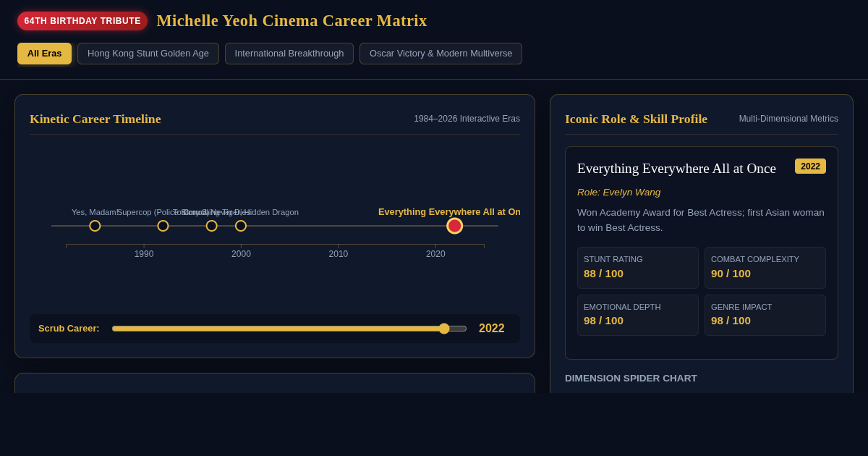Click the 2010 axis label on timeline

pos(339,254)
